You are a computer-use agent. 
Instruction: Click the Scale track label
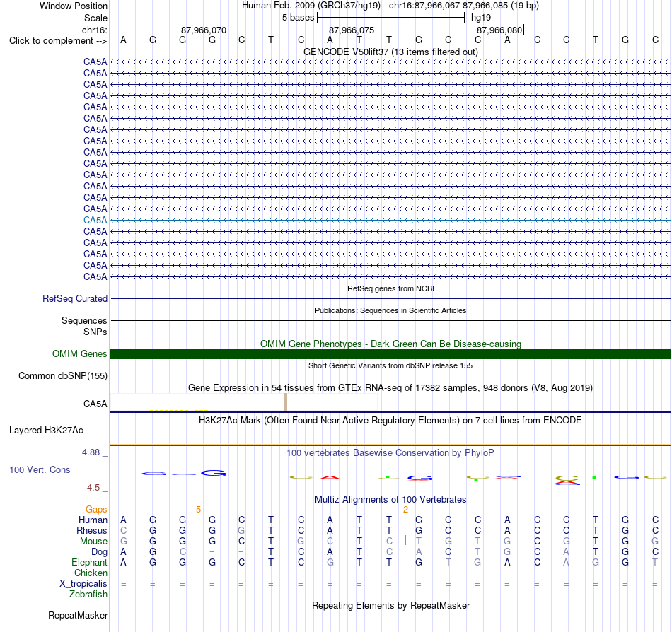pos(95,18)
